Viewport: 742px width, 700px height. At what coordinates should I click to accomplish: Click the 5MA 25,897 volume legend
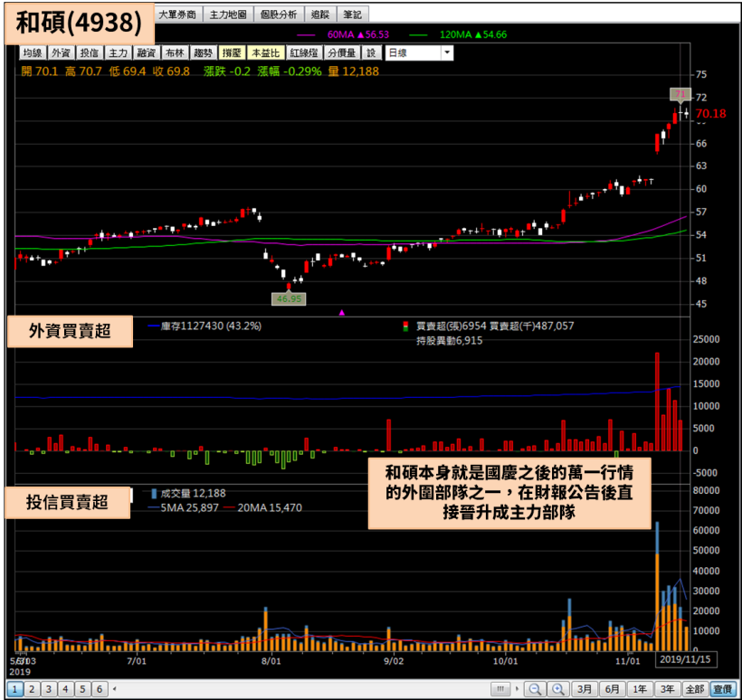(x=184, y=508)
